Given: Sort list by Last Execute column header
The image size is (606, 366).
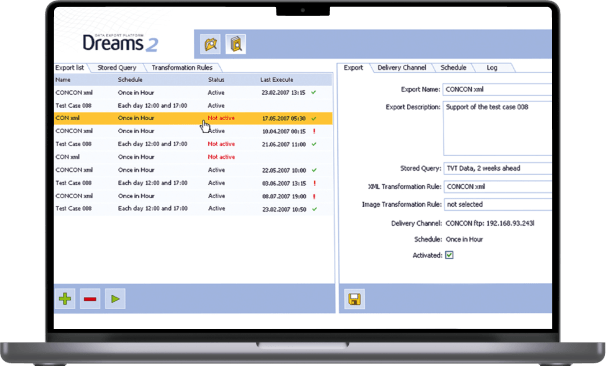Looking at the screenshot, I should pyautogui.click(x=277, y=80).
